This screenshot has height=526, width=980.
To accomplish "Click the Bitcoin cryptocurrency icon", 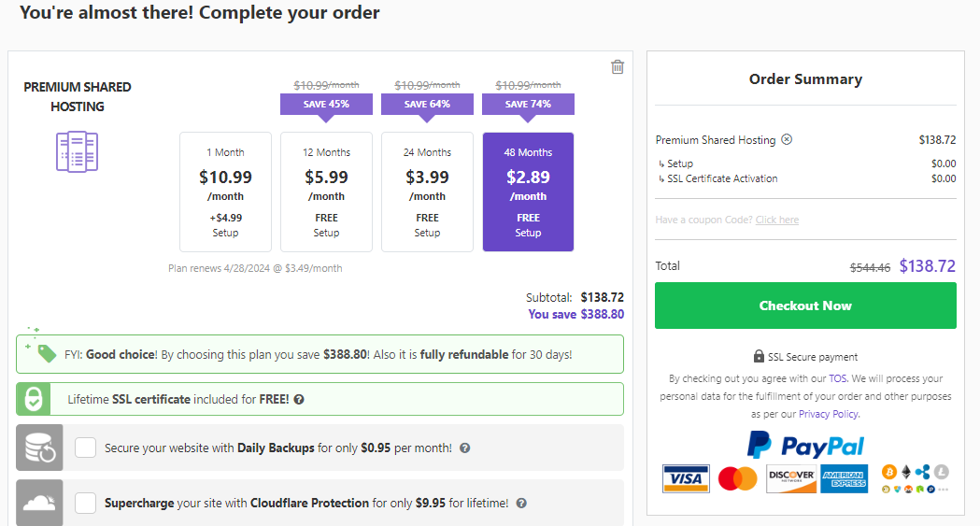I will (888, 472).
